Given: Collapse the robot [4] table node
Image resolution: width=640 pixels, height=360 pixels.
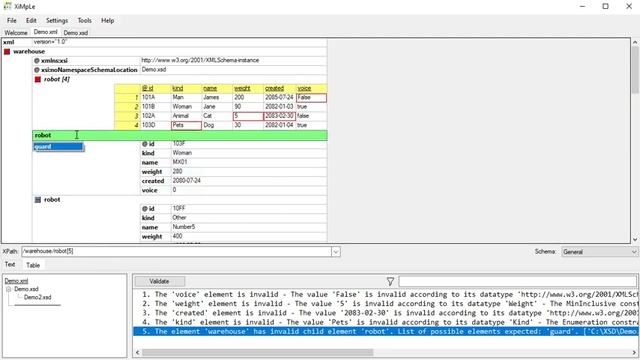Looking at the screenshot, I should pos(38,79).
